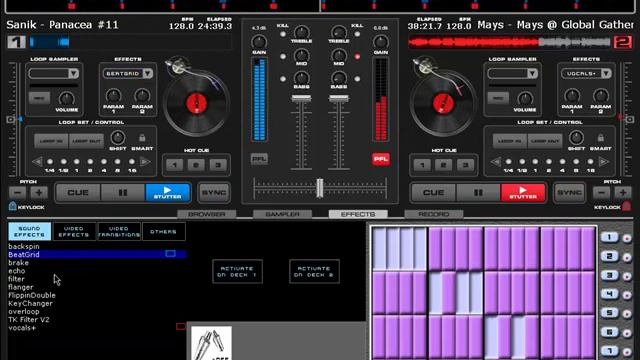This screenshot has height=360, width=640.
Task: Toggle deck 1 smart loop lock
Action: coord(142,138)
